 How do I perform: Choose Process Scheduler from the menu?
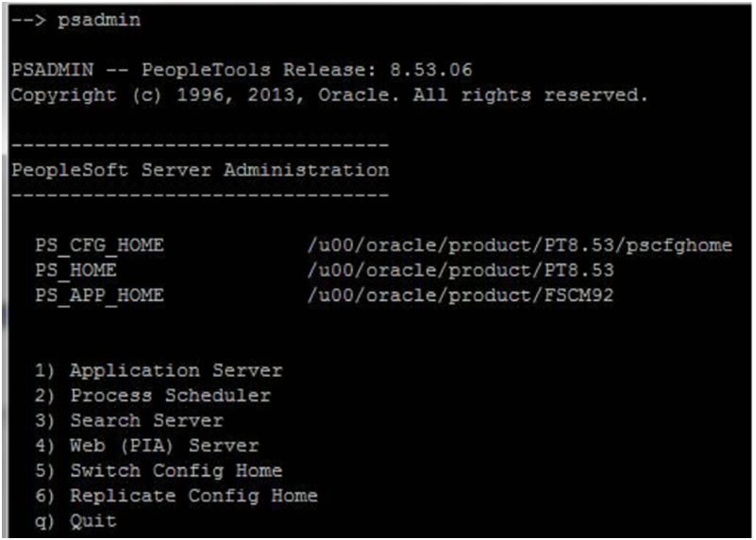point(153,397)
